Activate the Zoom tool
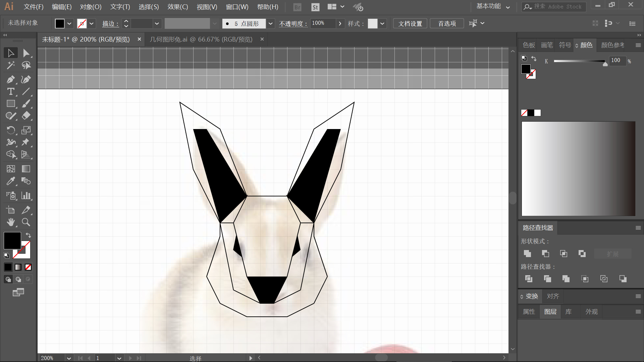Viewport: 644px width, 362px height. 26,222
